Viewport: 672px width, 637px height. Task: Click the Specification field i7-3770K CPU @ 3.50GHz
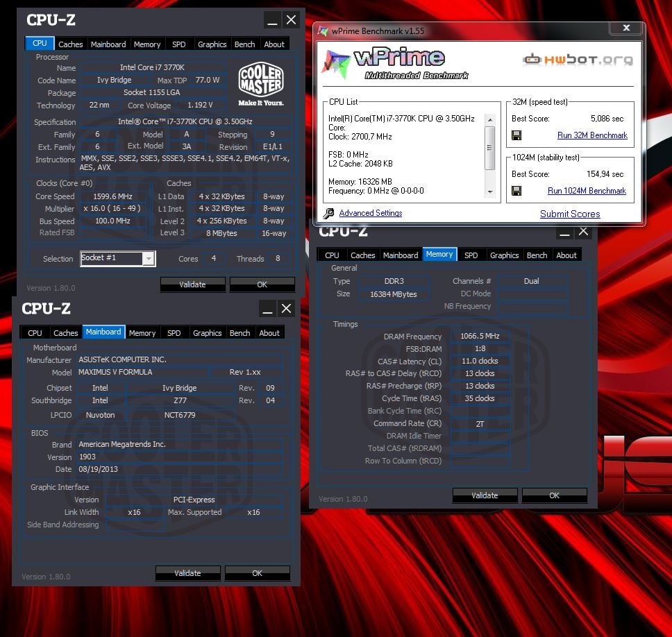tap(185, 121)
